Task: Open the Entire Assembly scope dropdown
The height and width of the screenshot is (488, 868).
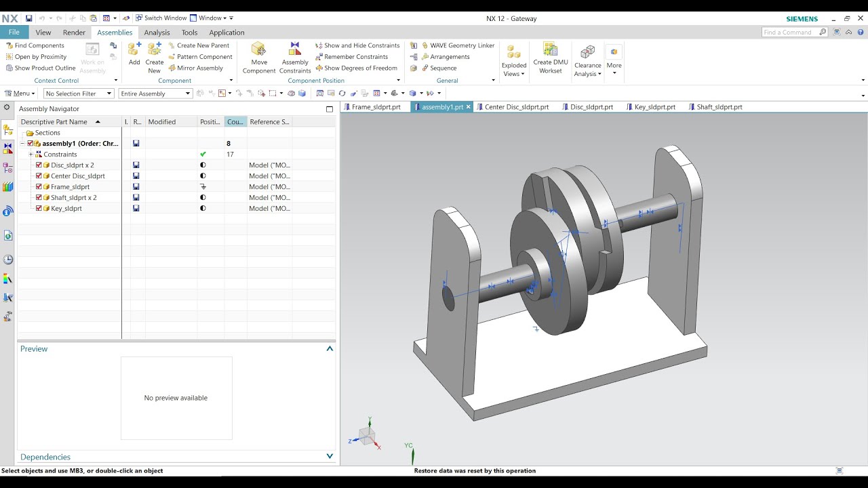Action: coord(155,94)
